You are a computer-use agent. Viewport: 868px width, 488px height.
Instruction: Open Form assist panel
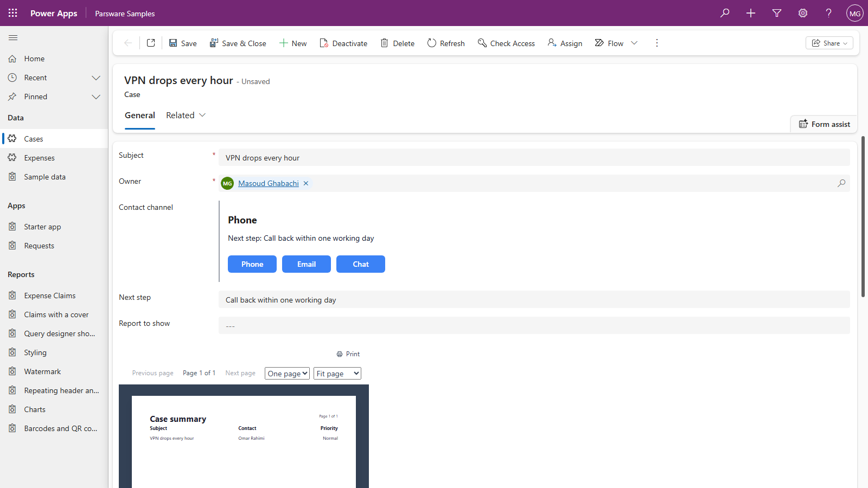pyautogui.click(x=824, y=124)
